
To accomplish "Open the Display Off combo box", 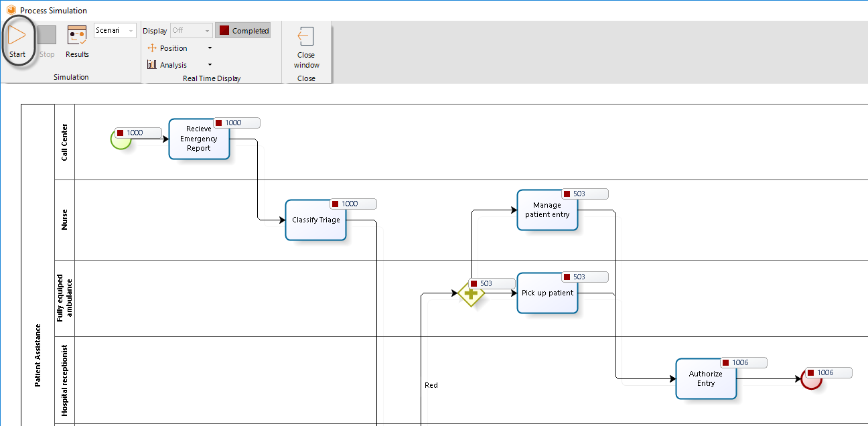I will click(192, 31).
